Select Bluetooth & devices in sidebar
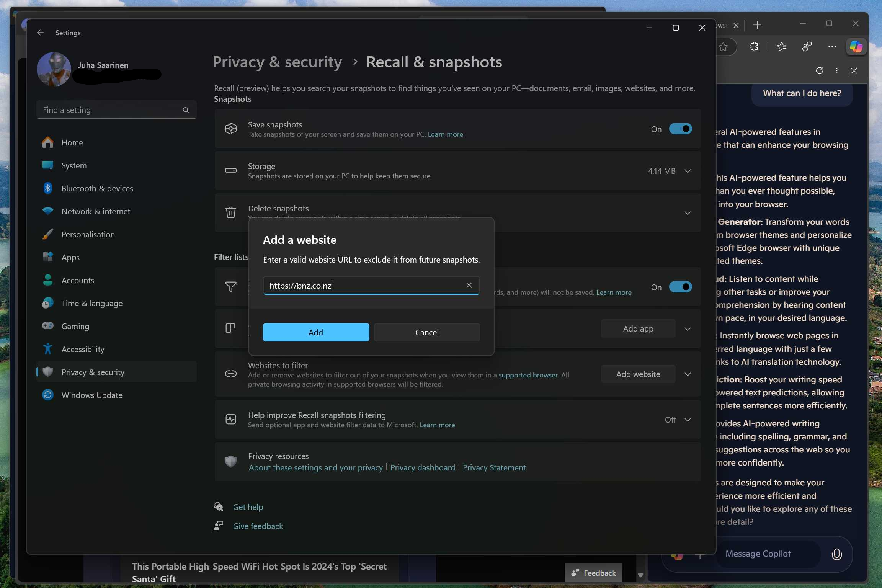The image size is (882, 588). point(97,188)
